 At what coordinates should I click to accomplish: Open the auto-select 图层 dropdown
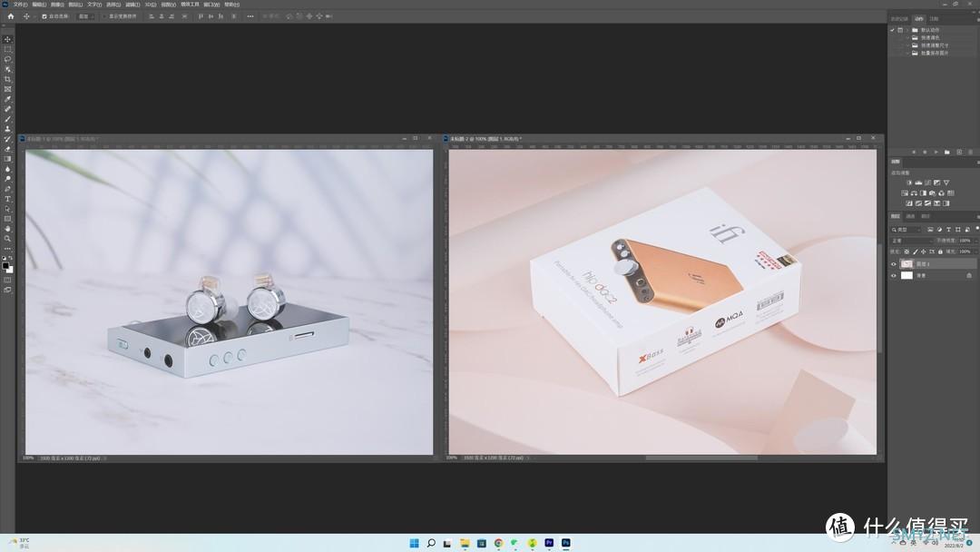pos(85,16)
